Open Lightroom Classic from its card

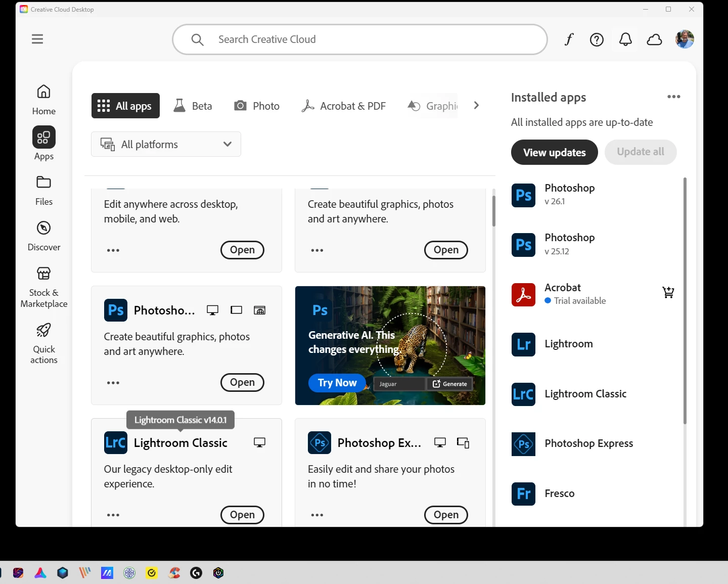[242, 515]
